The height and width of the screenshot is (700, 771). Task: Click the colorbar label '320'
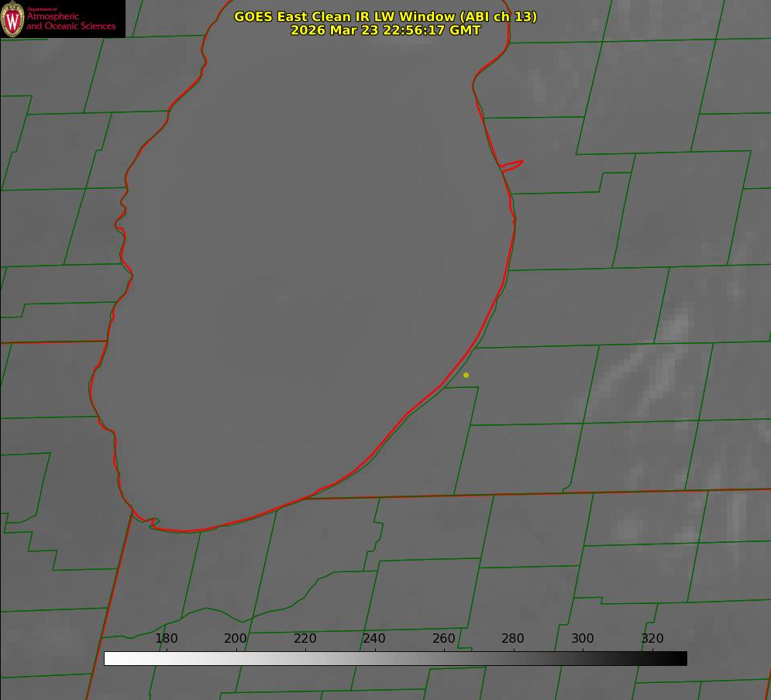(652, 638)
